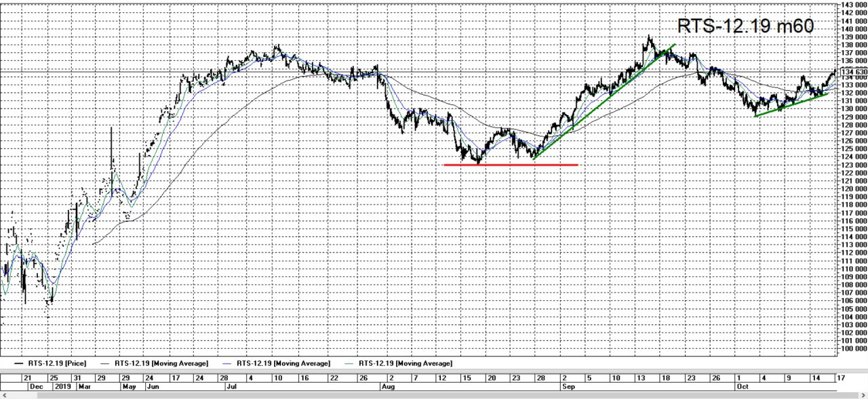Screen dimensions: 868x399
Task: Click the 100 000 price axis label
Action: click(x=854, y=348)
